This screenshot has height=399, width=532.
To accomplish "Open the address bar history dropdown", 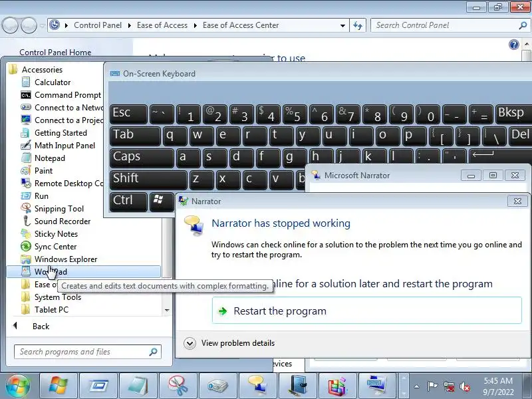I will (342, 25).
